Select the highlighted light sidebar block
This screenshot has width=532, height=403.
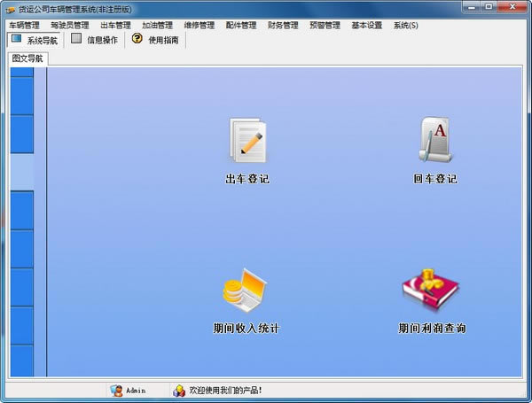[22, 172]
